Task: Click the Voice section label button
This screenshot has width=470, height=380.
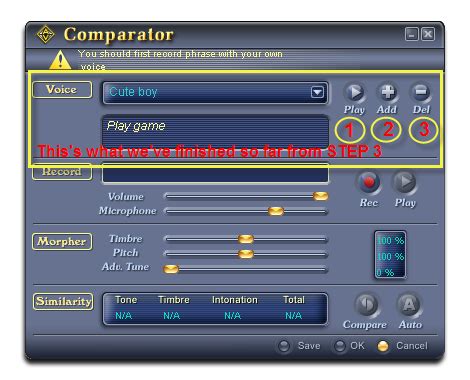Action: point(62,90)
